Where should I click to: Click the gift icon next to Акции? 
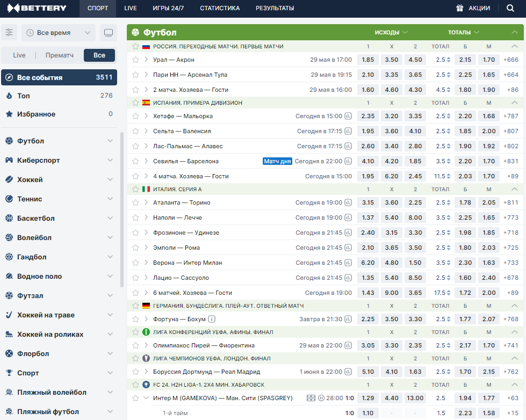(x=459, y=8)
